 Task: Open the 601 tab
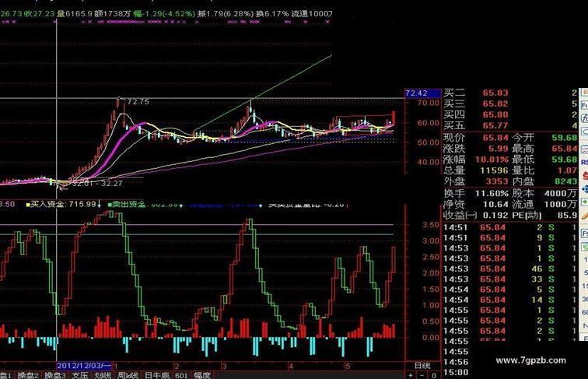pyautogui.click(x=181, y=375)
